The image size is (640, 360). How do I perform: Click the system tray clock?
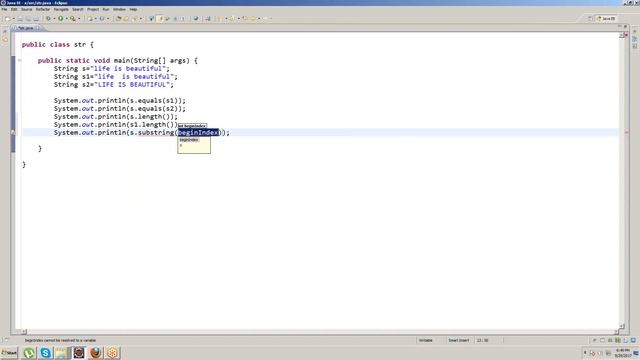(622, 353)
